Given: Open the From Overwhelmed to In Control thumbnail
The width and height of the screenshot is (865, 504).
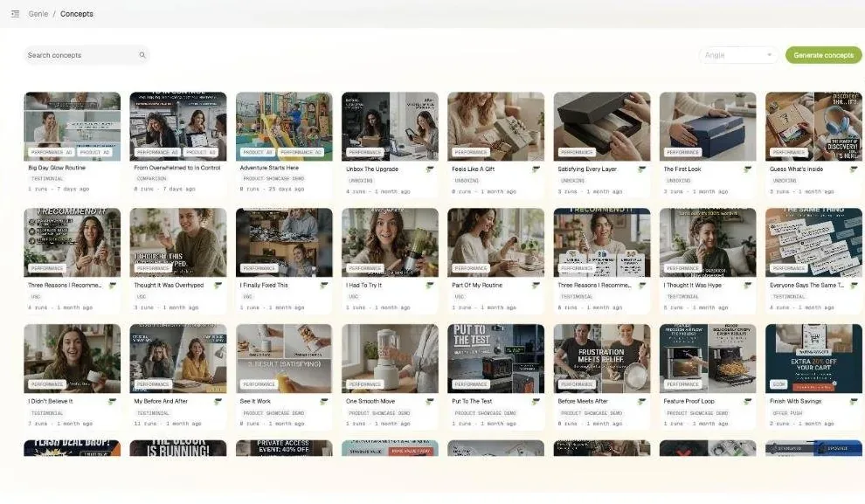Looking at the screenshot, I should point(178,127).
